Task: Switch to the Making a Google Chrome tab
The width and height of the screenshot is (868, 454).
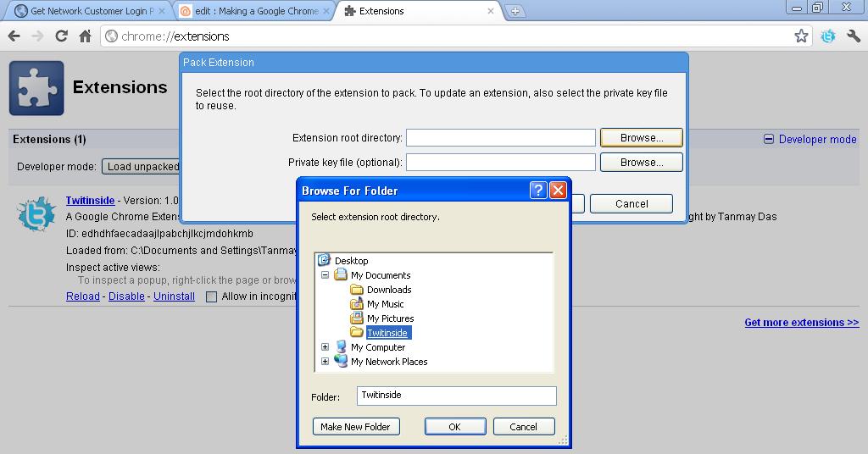Action: pyautogui.click(x=253, y=11)
